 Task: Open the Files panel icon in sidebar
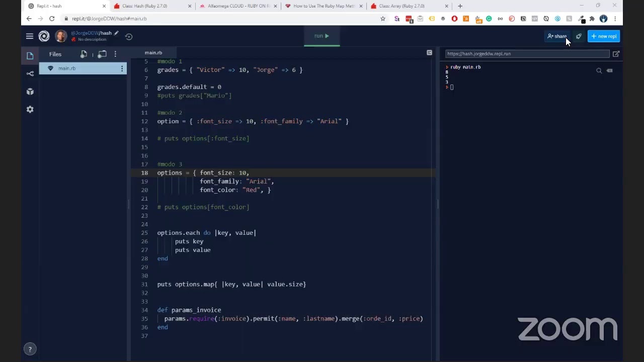(30, 55)
